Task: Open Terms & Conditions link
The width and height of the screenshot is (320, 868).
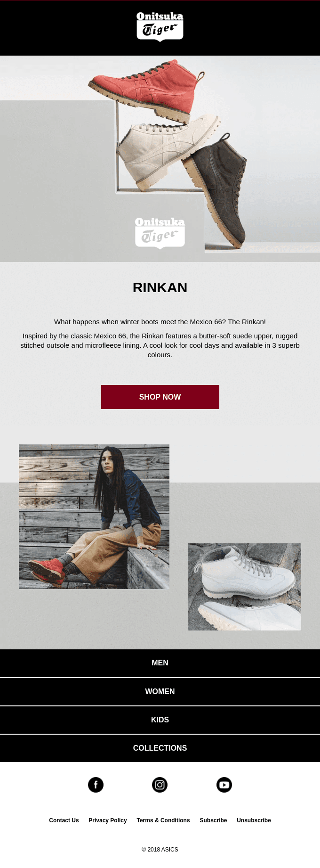Action: coord(163,820)
